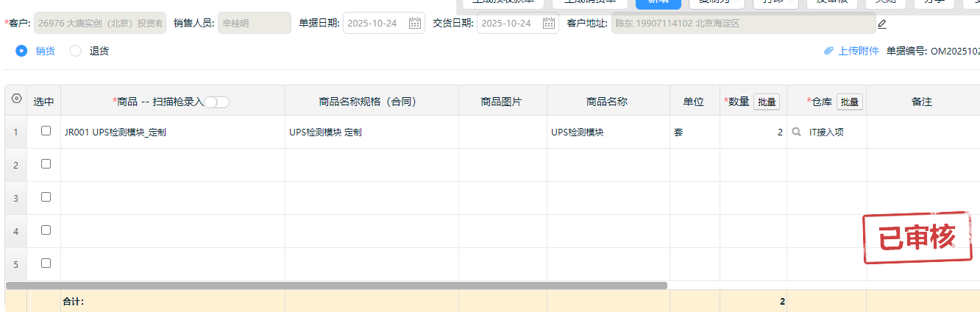
Task: Open the 交货日期 calendar picker icon
Action: pyautogui.click(x=549, y=24)
